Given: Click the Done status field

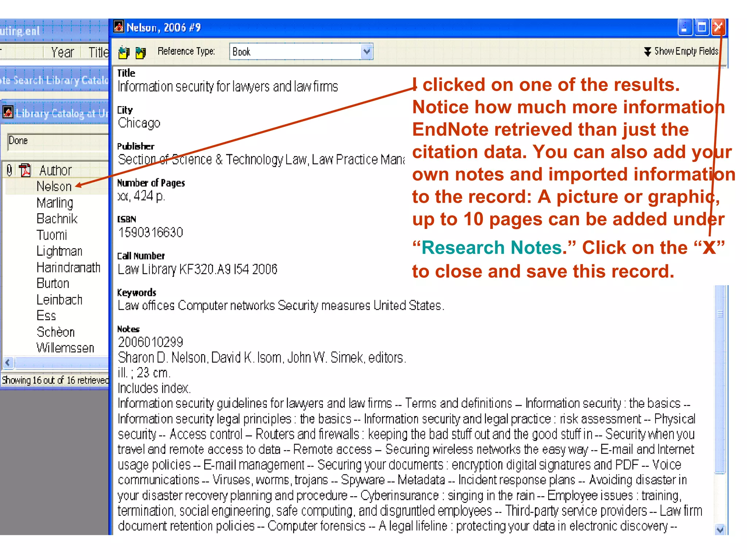Looking at the screenshot, I should [x=58, y=141].
